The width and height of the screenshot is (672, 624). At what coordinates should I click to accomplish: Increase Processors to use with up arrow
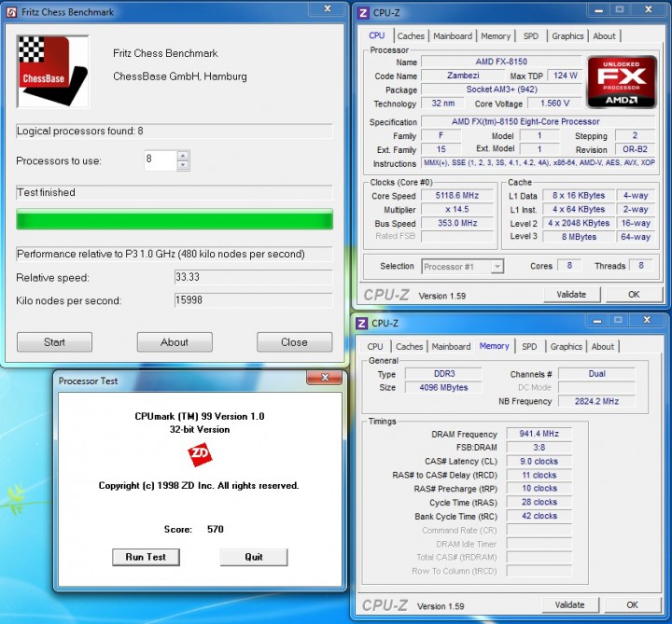click(183, 156)
